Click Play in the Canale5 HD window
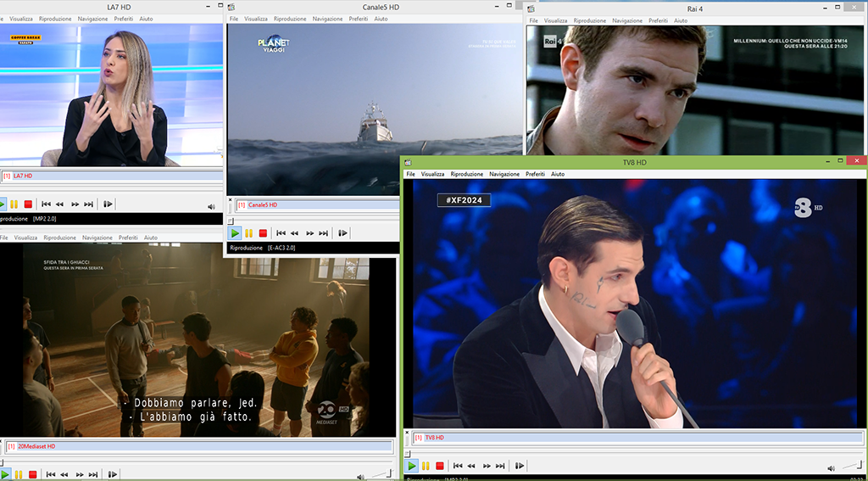The image size is (868, 481). click(x=236, y=233)
